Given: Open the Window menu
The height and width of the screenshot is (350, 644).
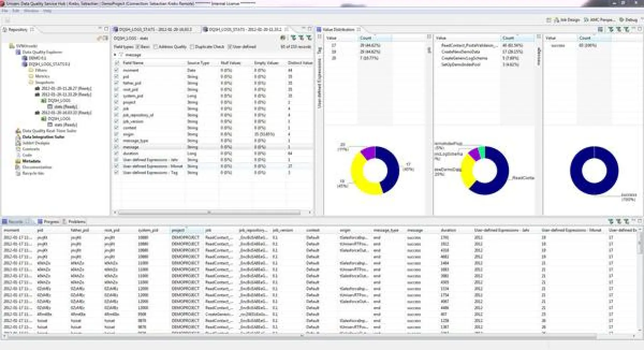Looking at the screenshot, I should [x=31, y=11].
